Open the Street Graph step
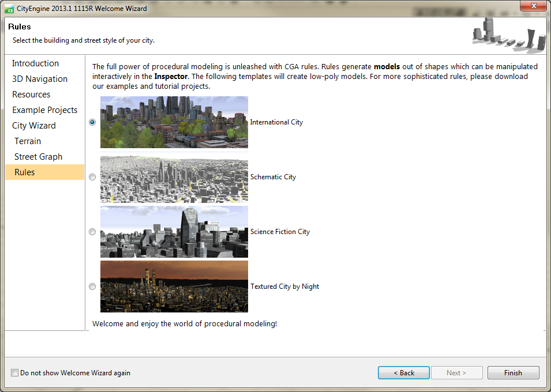 point(38,157)
